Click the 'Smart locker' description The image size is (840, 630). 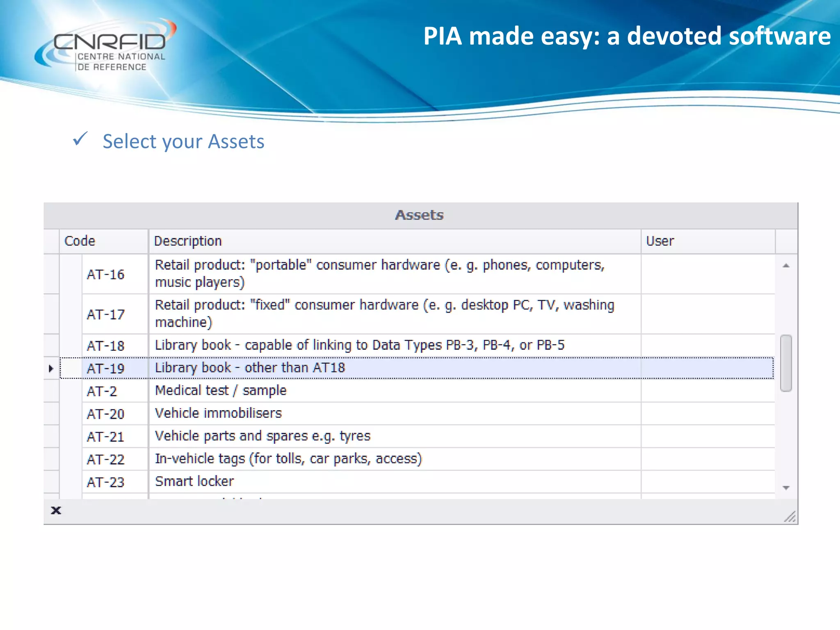coord(395,482)
